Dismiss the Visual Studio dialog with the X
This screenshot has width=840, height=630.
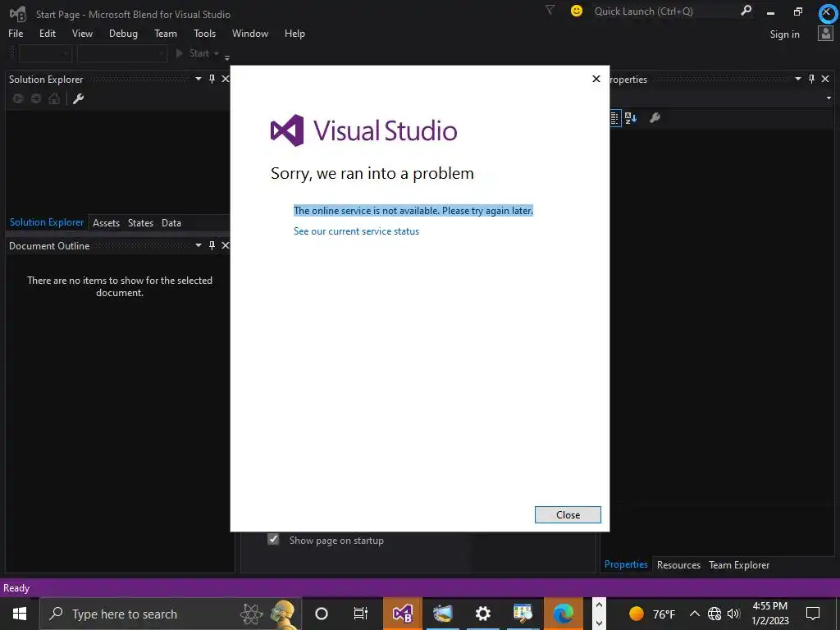[x=596, y=79]
